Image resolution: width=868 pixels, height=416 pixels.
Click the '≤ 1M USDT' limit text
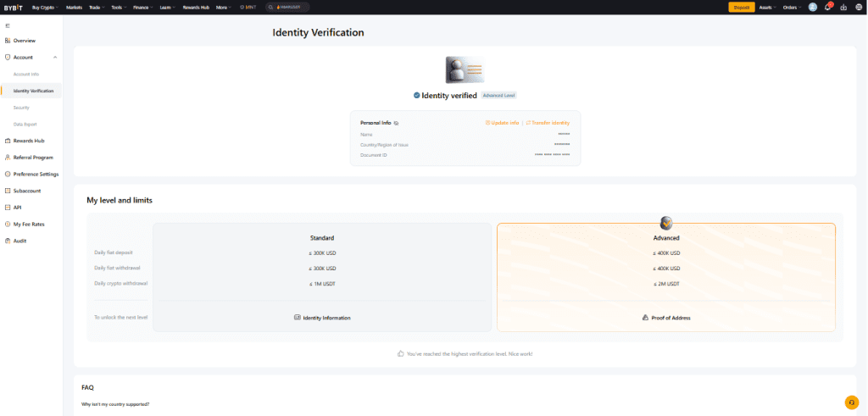point(322,284)
